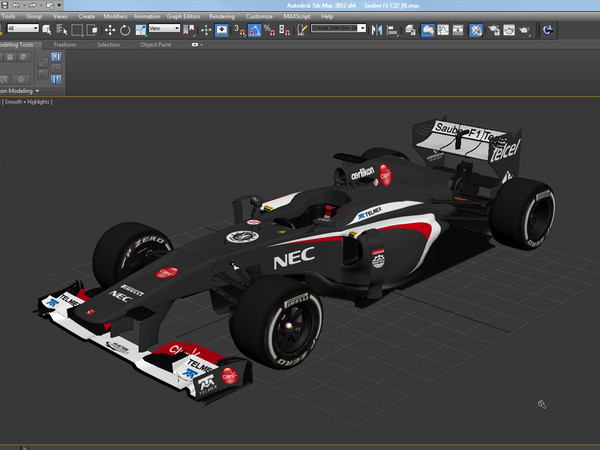Click the Undo arrow icon
The height and width of the screenshot is (450, 600).
point(16,5)
